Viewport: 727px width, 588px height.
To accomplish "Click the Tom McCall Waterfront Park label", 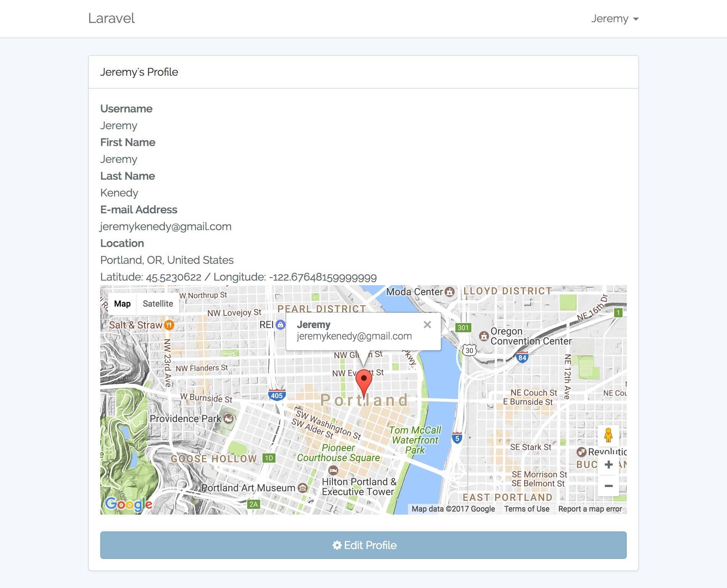I will tap(415, 440).
